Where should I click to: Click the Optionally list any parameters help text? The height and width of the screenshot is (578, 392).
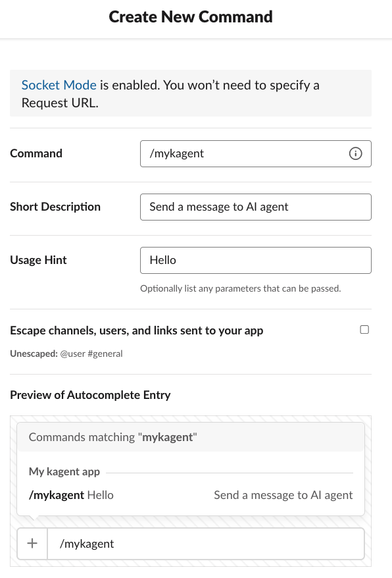point(241,288)
